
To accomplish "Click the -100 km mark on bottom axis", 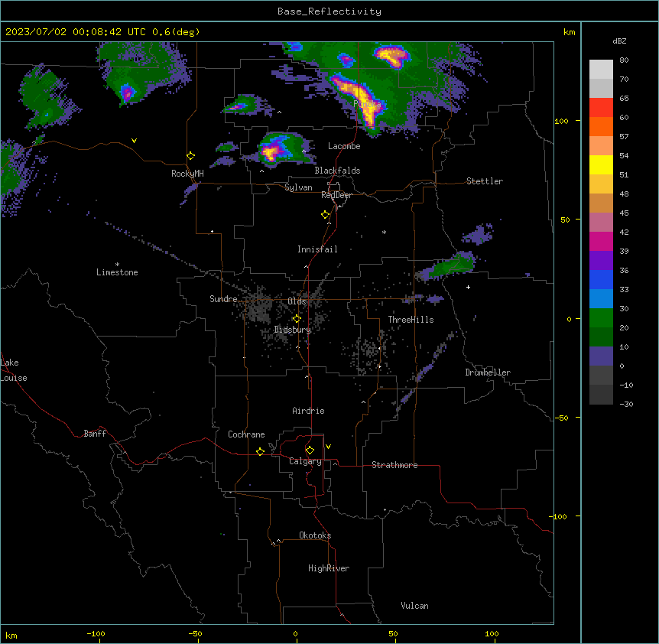I will click(x=96, y=633).
